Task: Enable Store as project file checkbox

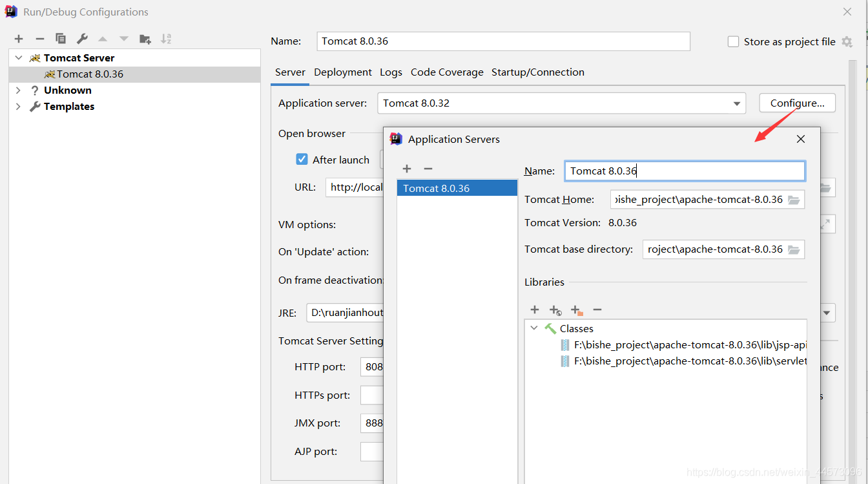Action: [x=733, y=41]
